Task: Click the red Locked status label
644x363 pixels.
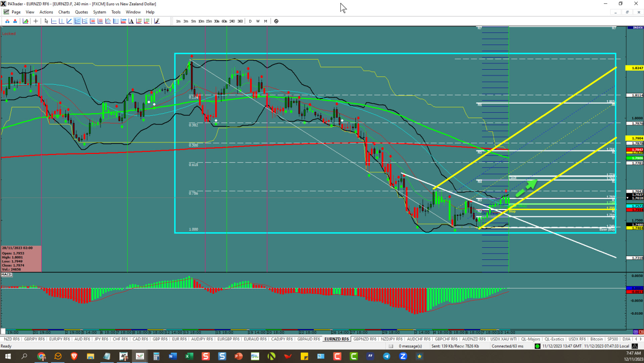Action: pyautogui.click(x=9, y=33)
